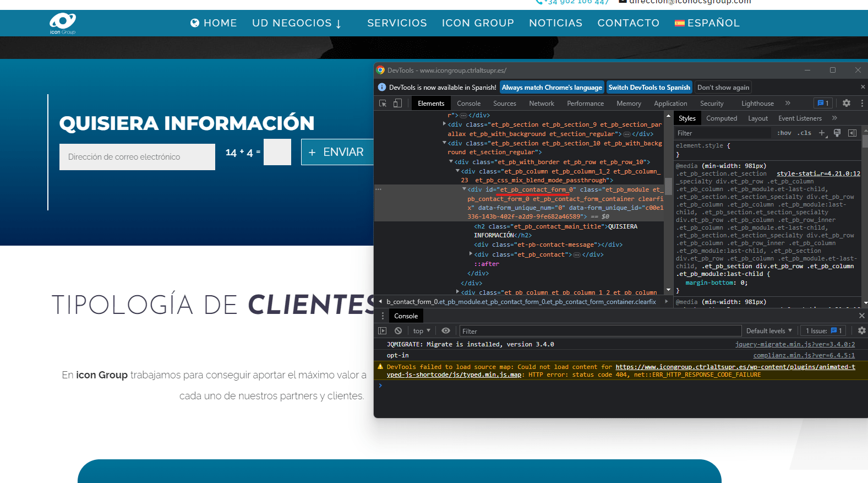Viewport: 868px width, 483px height.
Task: Click the SERVICIOS menu item
Action: 397,23
